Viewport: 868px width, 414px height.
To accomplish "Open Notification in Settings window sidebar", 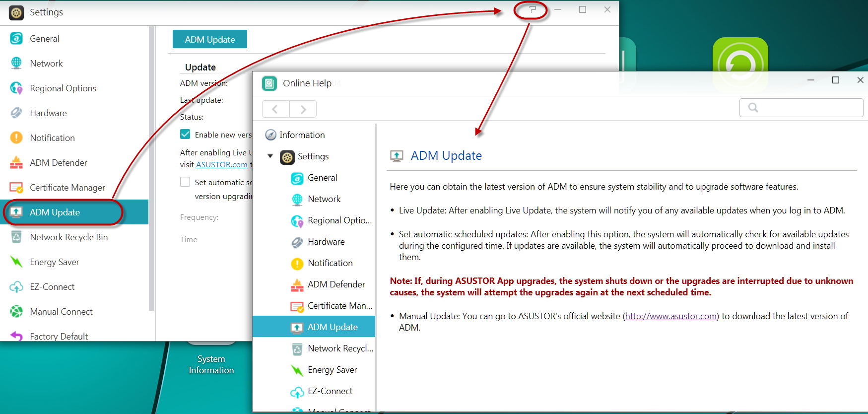I will click(74, 138).
